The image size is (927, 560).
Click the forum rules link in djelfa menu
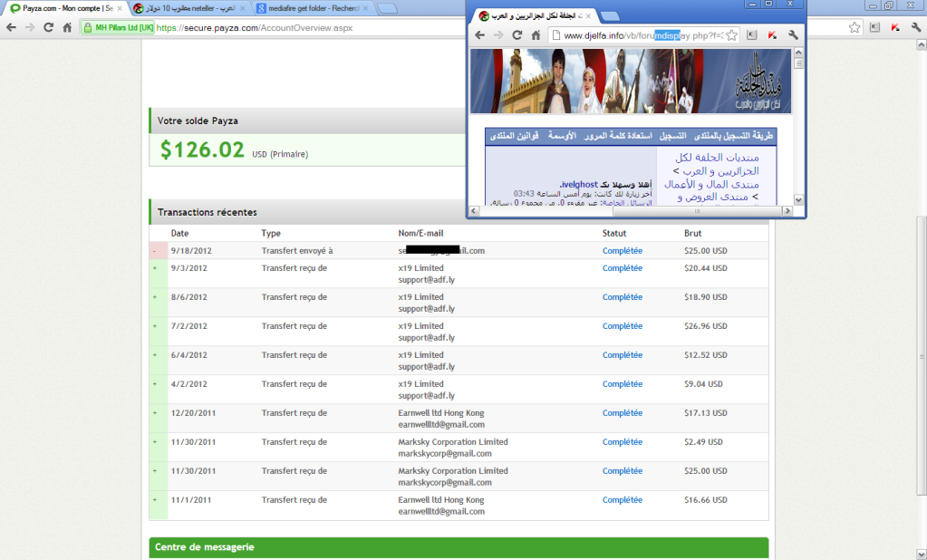(x=514, y=136)
